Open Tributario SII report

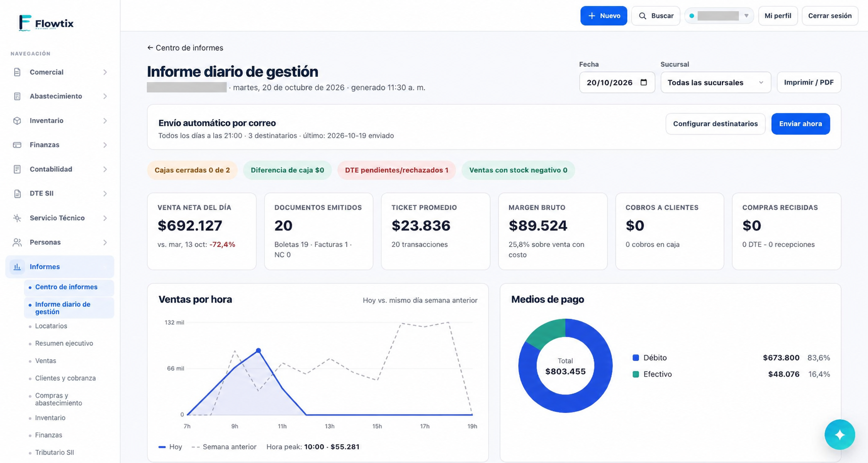[55, 452]
